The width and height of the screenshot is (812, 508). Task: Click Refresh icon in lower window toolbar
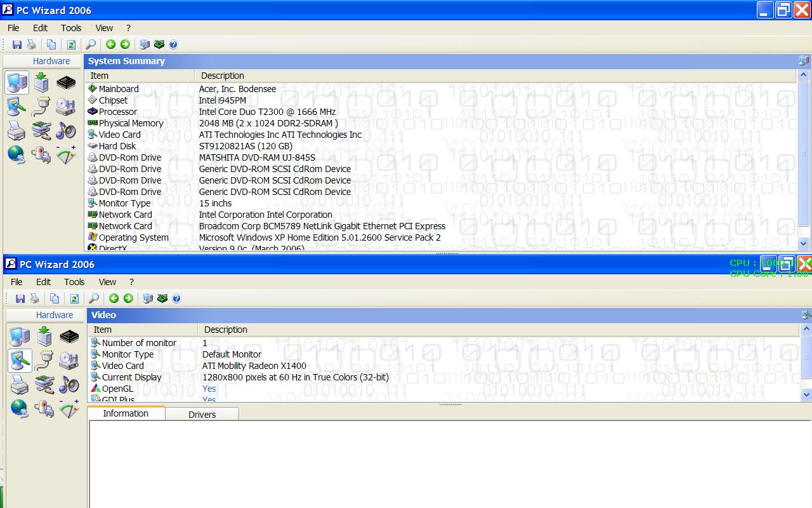click(x=74, y=298)
